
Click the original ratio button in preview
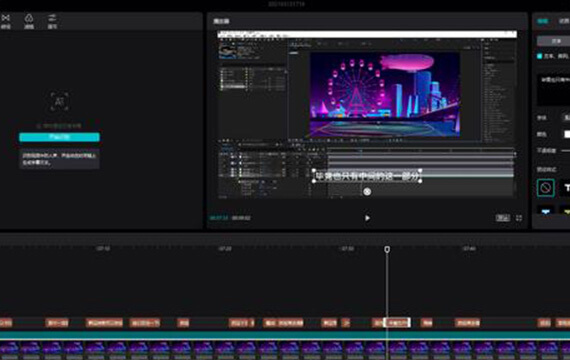tap(503, 218)
